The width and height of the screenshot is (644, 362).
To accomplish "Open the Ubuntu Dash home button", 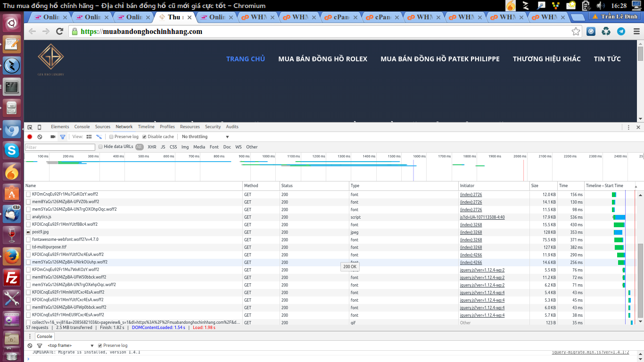I will [x=12, y=23].
